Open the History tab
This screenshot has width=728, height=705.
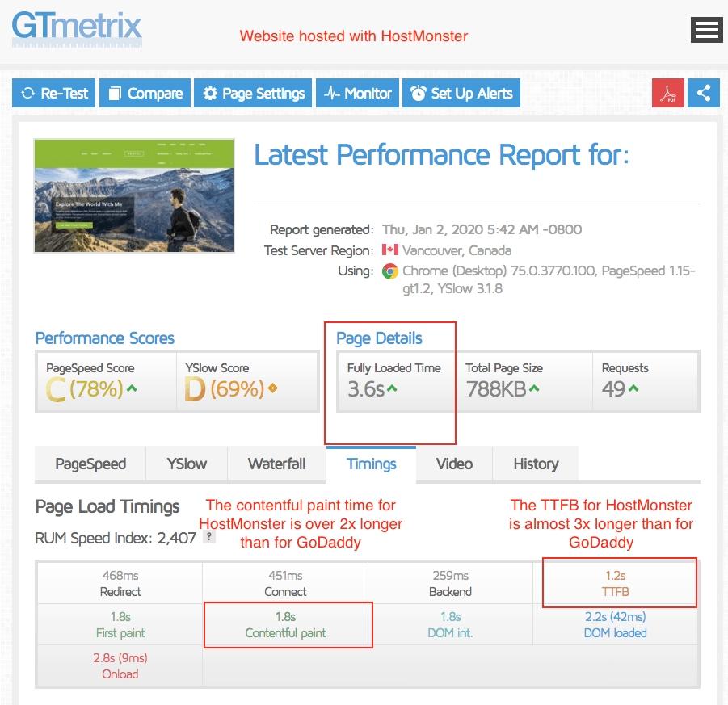pos(536,464)
